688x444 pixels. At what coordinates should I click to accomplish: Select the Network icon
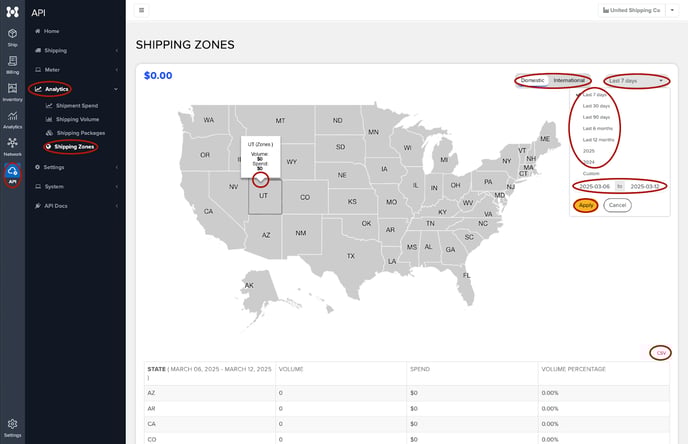12,147
